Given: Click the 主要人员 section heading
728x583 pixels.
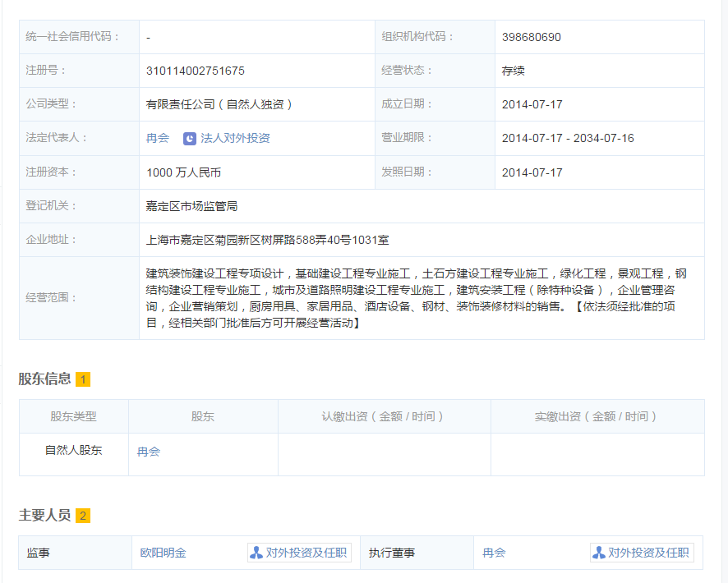Looking at the screenshot, I should [x=44, y=515].
